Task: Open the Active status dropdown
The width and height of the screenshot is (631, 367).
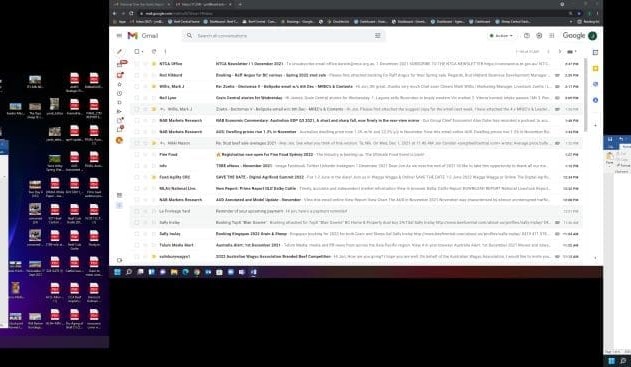Action: pos(501,36)
